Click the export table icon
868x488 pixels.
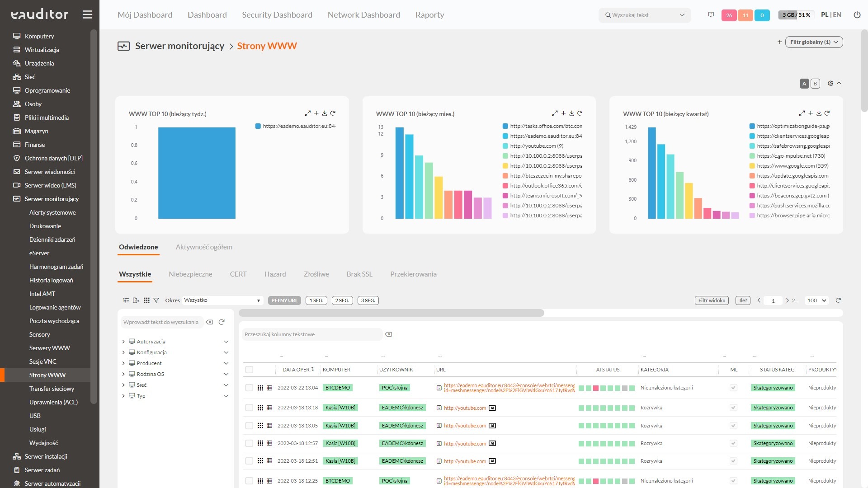[136, 300]
